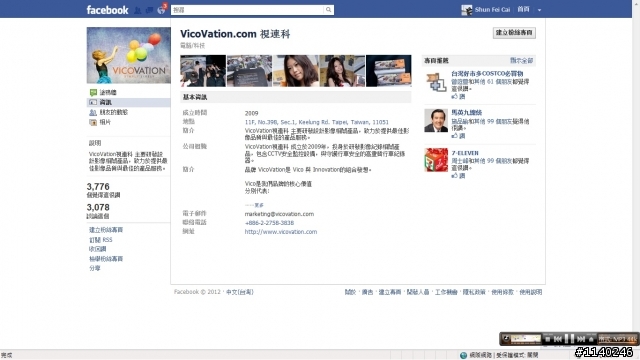Open the fifth photo thumbnail of product boxes
The height and width of the screenshot is (360, 640).
pos(389,71)
